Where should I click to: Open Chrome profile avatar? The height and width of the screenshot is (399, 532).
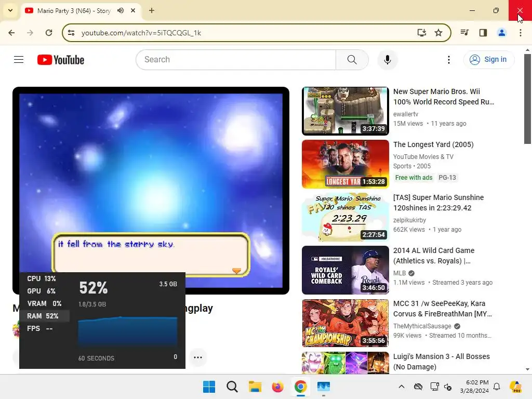click(501, 33)
